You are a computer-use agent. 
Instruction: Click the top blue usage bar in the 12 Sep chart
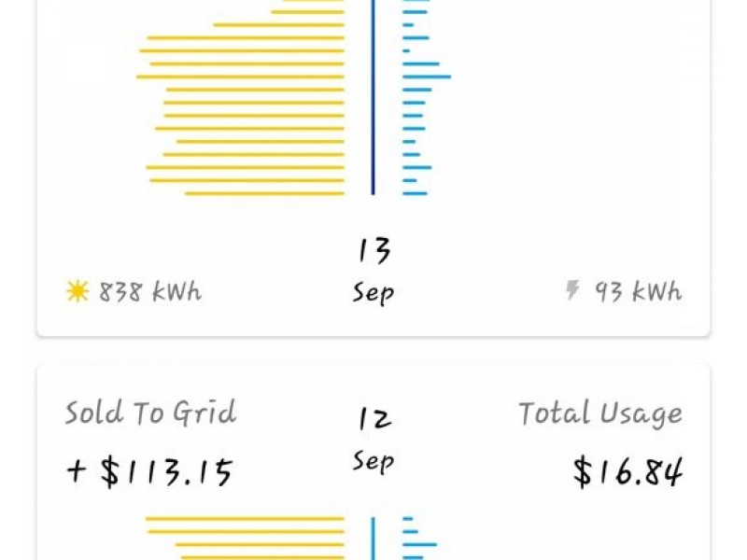click(x=408, y=519)
